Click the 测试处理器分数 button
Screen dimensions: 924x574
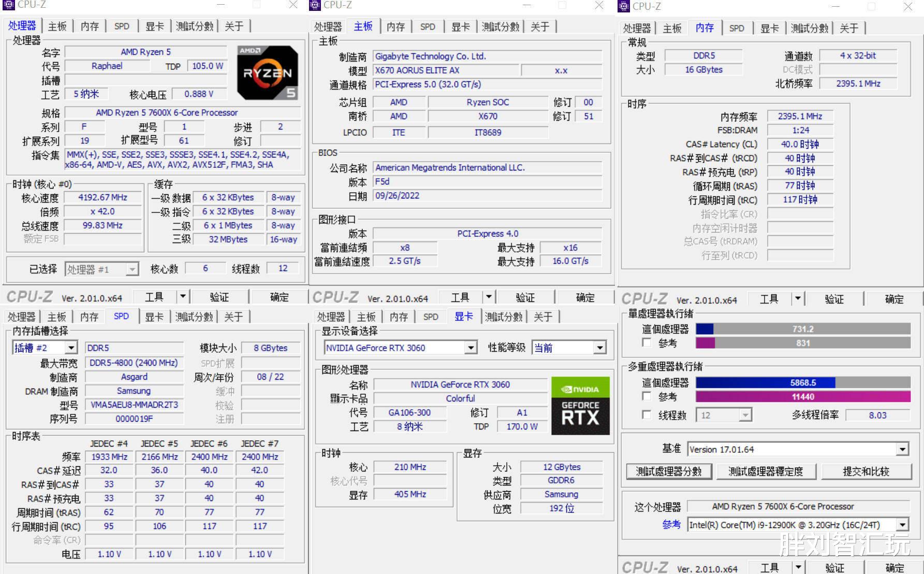[669, 471]
